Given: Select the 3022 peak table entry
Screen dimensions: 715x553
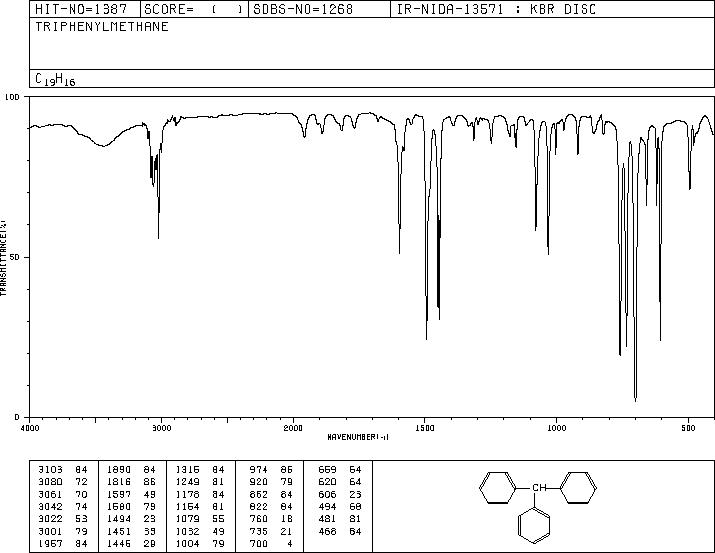Looking at the screenshot, I should (x=63, y=519).
